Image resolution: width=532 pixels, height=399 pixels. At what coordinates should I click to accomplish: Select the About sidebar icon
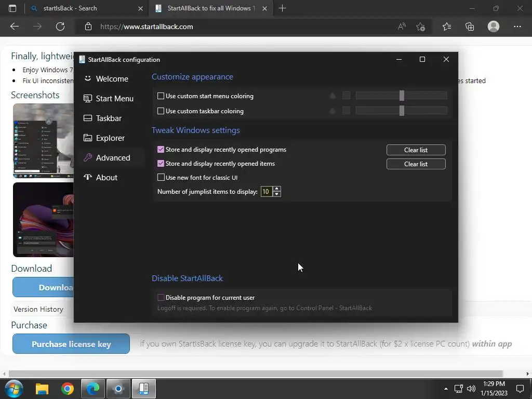click(x=87, y=177)
